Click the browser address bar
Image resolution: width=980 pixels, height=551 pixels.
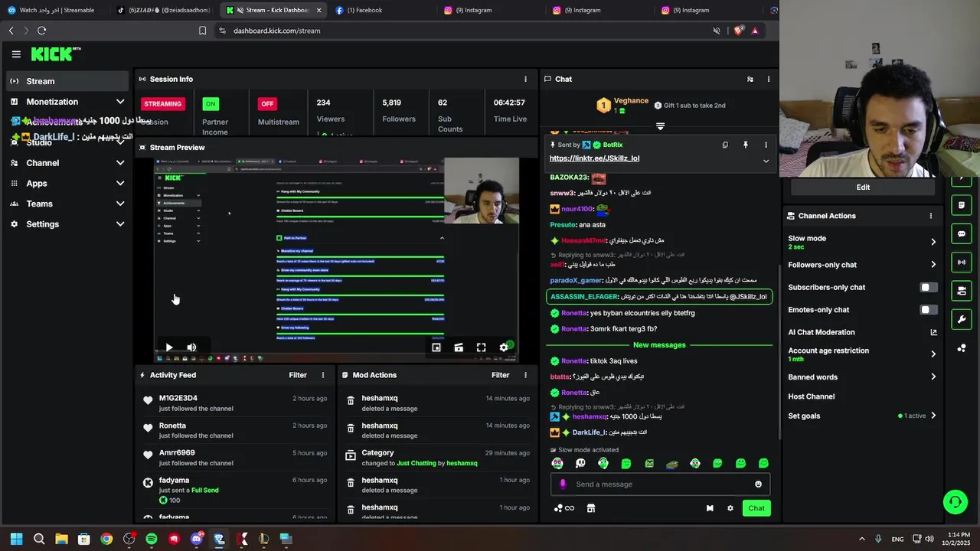point(459,31)
